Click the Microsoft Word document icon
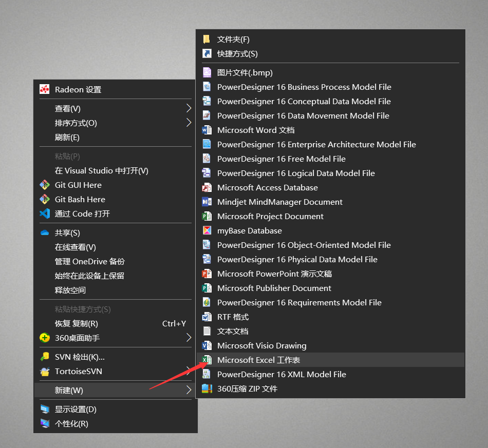The height and width of the screenshot is (448, 488). [207, 130]
